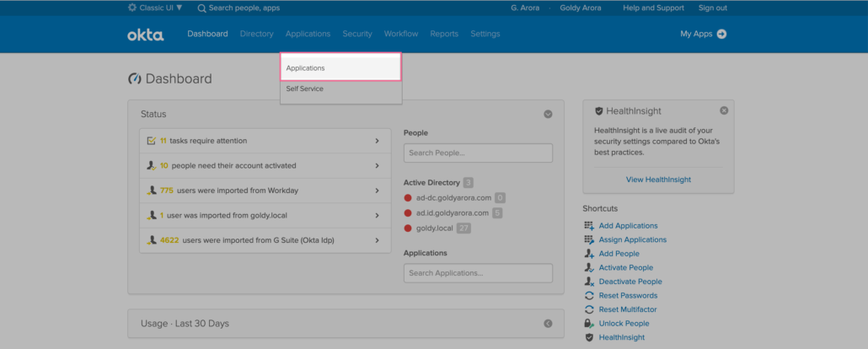The height and width of the screenshot is (349, 868).
Task: Click the Assign Applications shortcut
Action: [633, 240]
